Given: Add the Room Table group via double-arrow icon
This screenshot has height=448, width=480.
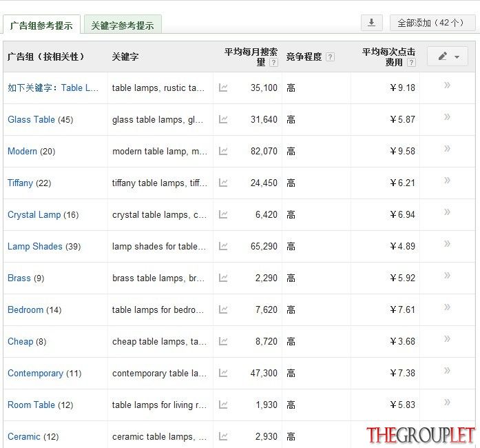Looking at the screenshot, I should tap(447, 402).
